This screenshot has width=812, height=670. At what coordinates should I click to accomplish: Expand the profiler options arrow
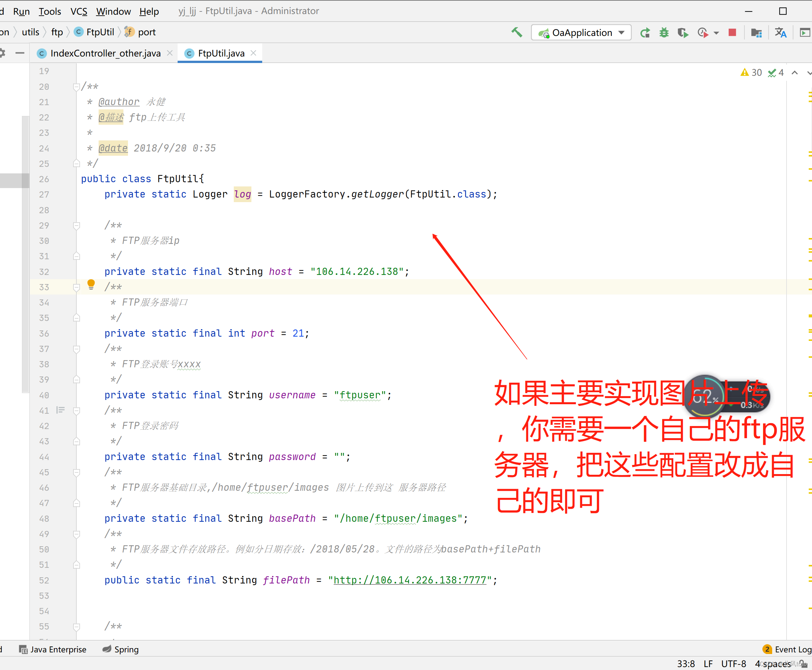[x=716, y=33]
